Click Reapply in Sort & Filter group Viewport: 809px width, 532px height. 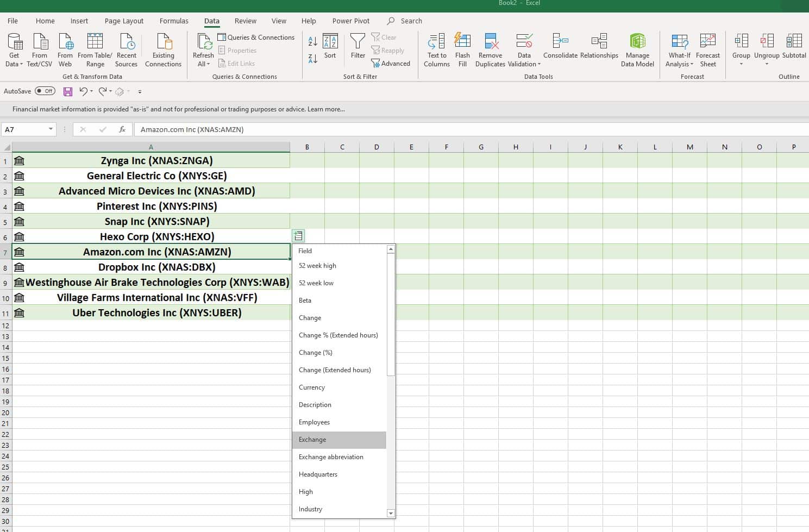(x=388, y=50)
